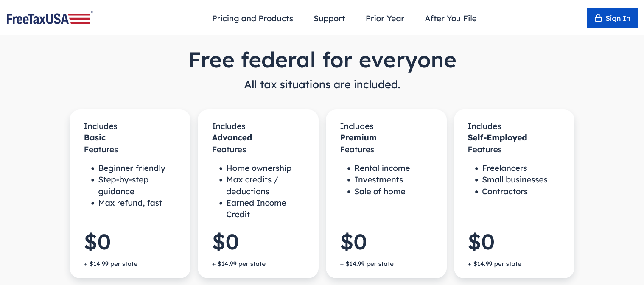Click the $0 price under Self-Employed
Screen dimensions: 644x285
(481, 242)
